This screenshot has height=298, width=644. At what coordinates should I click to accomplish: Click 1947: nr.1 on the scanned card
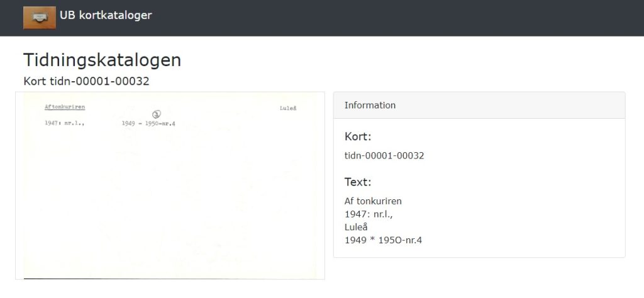pyautogui.click(x=65, y=123)
